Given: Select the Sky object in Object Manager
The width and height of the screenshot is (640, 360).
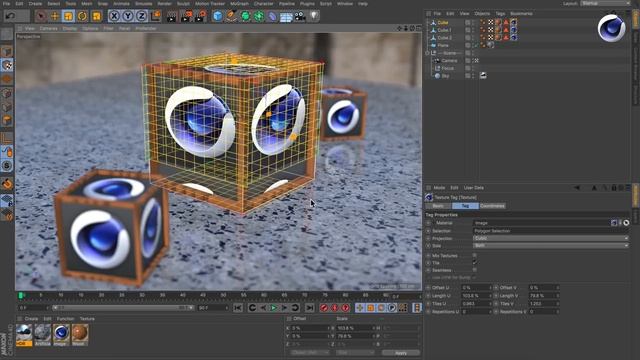Looking at the screenshot, I should (445, 76).
